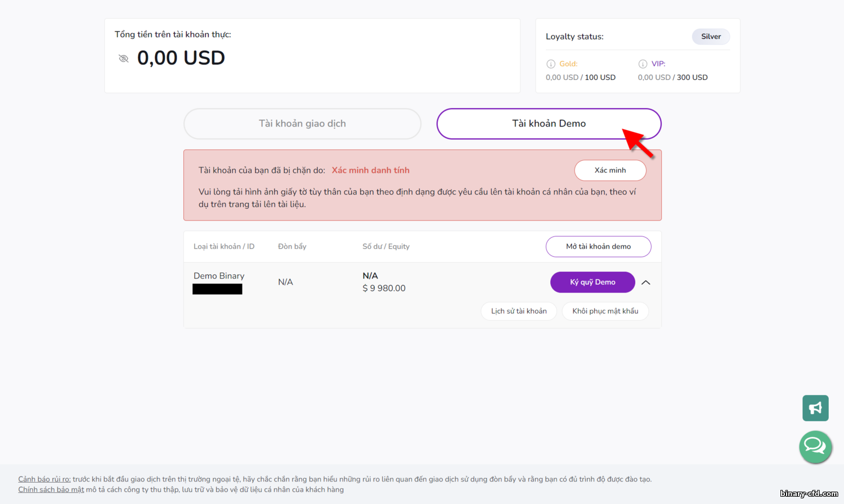Click the Silver loyalty status badge
Screen dimensions: 844x504
pos(711,37)
